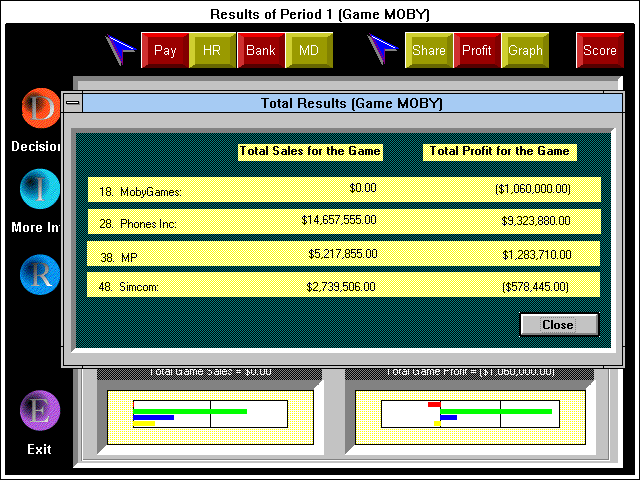Viewport: 640px width, 480px height.
Task: Click the Total Results title bar
Action: (352, 103)
